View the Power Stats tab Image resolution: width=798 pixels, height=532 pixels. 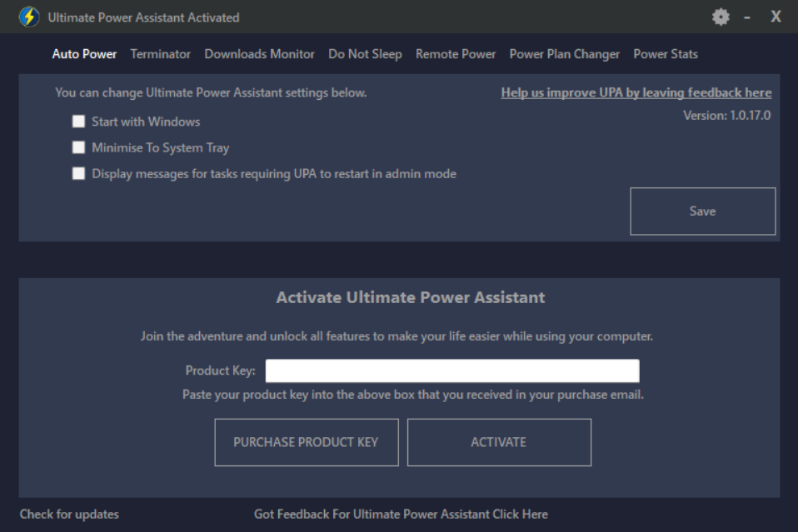[x=666, y=54]
